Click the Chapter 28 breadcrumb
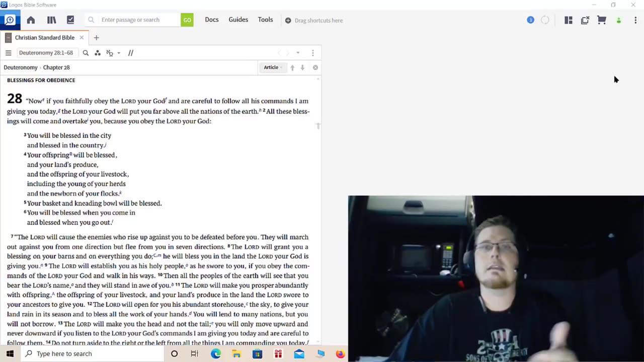The image size is (644, 362). [x=56, y=67]
